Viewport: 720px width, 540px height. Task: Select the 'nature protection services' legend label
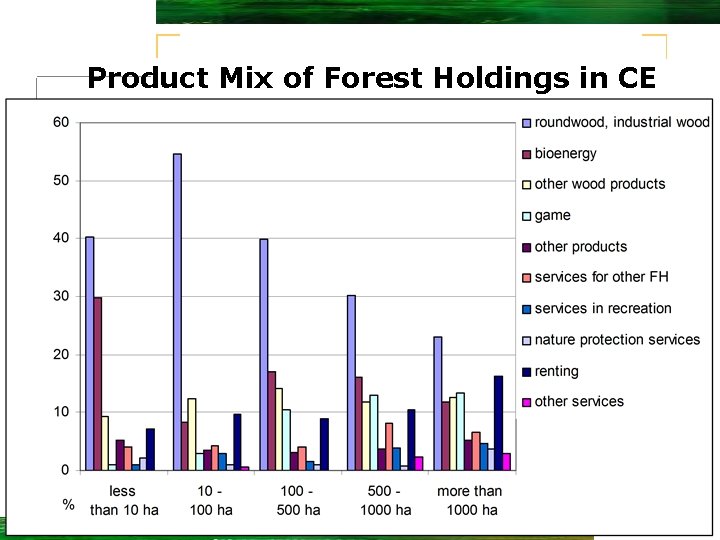(x=617, y=340)
